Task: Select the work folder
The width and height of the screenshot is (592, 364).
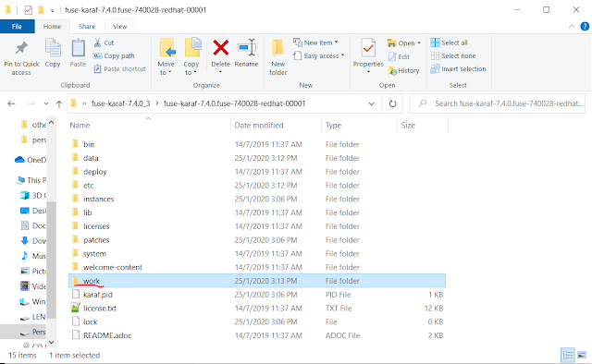Action: pos(257,281)
